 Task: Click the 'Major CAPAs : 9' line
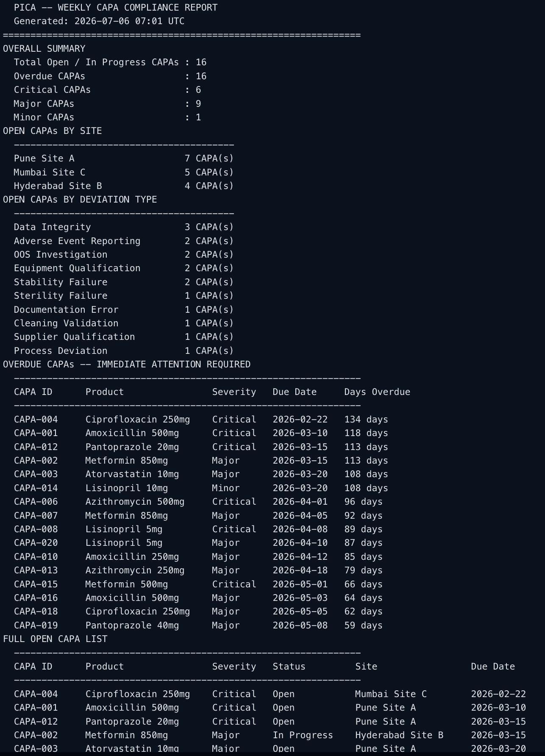pos(107,104)
